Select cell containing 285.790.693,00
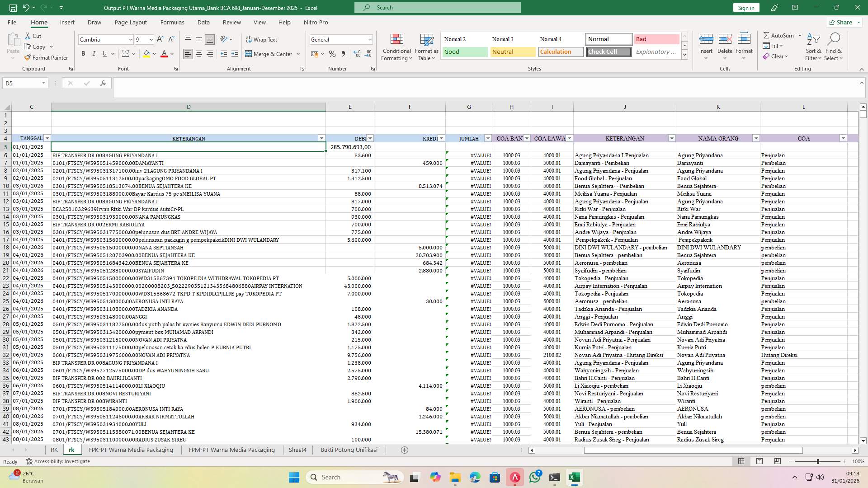This screenshot has width=868, height=488. tap(350, 147)
